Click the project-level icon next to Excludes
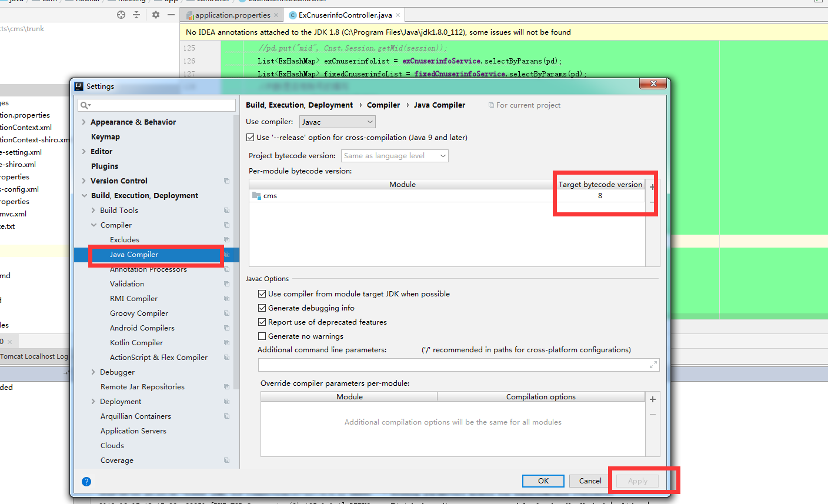The width and height of the screenshot is (828, 504). point(227,240)
